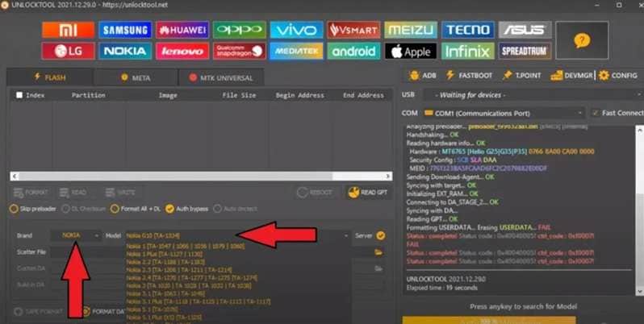
Task: Select the LG brand logo
Action: (x=68, y=52)
